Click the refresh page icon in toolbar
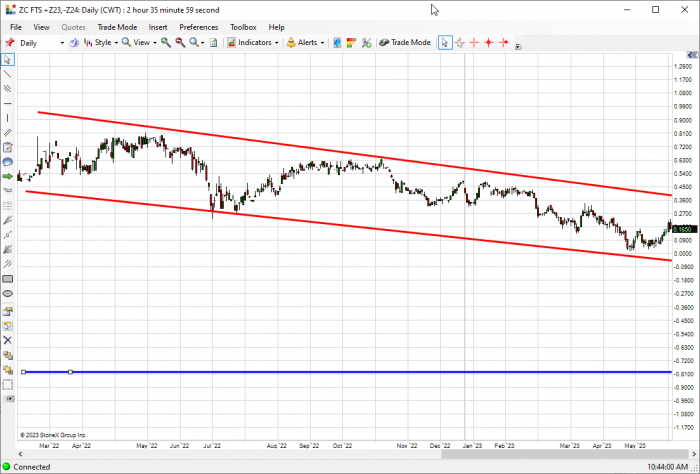 pyautogui.click(x=213, y=43)
